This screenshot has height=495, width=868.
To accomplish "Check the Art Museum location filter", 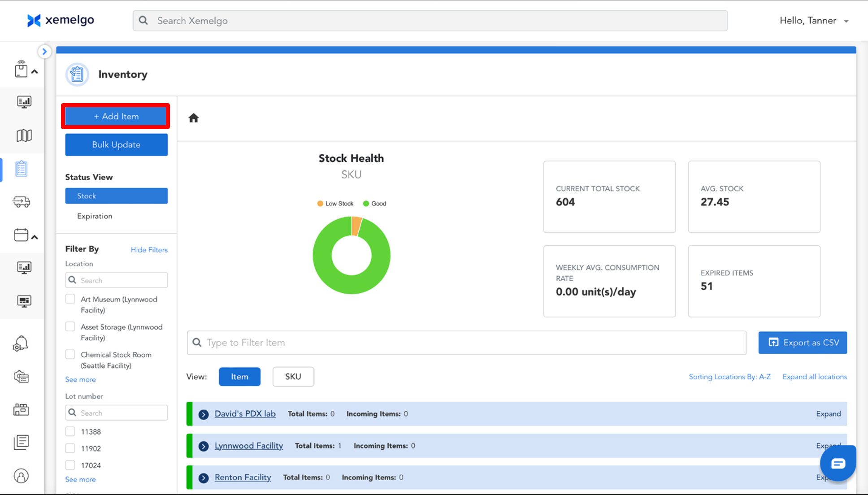I will pos(70,299).
